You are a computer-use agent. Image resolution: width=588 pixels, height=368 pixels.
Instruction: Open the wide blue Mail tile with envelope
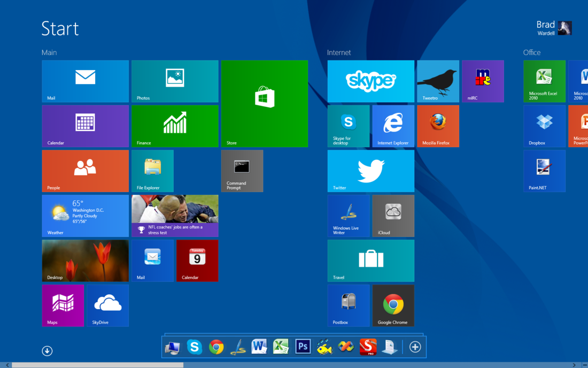coord(85,81)
